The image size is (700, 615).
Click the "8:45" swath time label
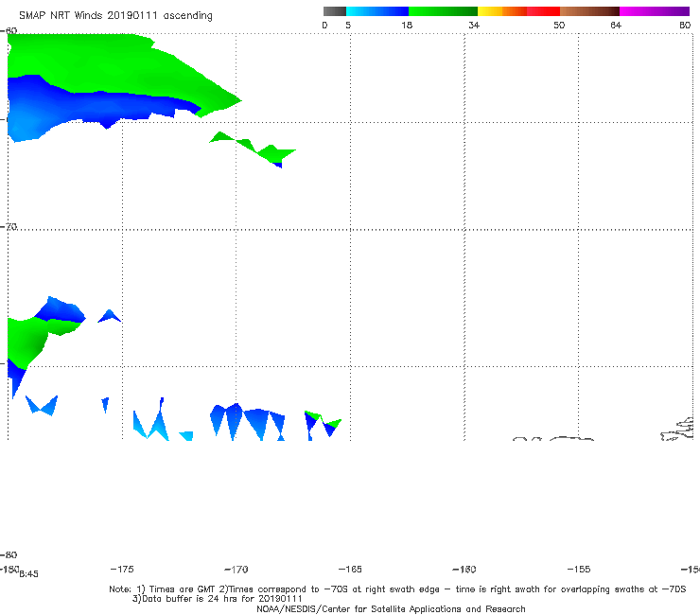click(x=29, y=574)
